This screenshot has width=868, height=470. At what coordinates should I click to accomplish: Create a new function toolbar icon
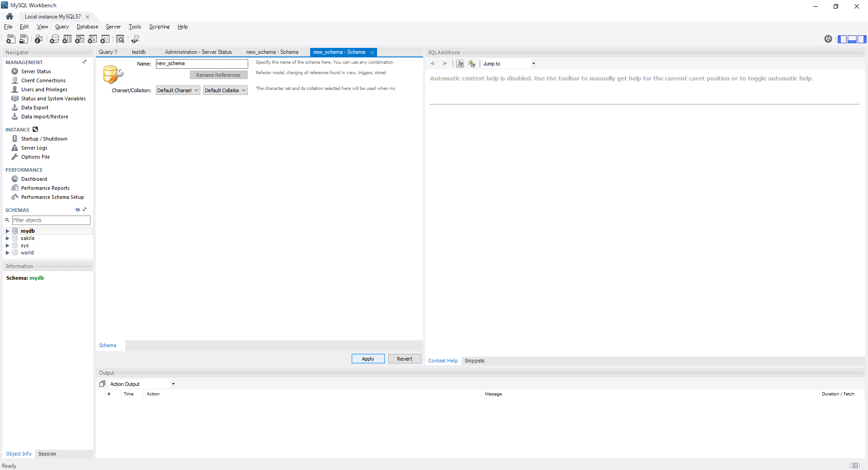105,39
